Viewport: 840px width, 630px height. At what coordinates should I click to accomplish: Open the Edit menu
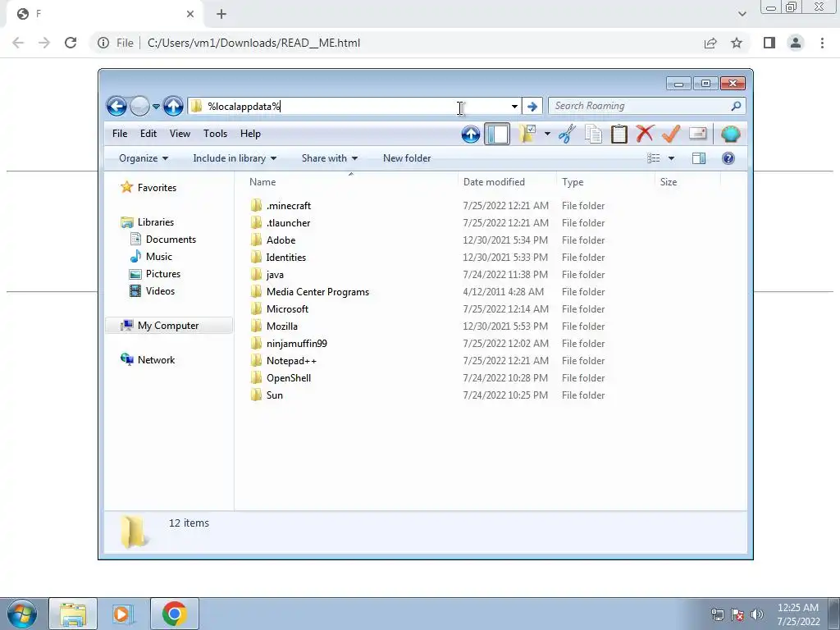click(x=148, y=134)
